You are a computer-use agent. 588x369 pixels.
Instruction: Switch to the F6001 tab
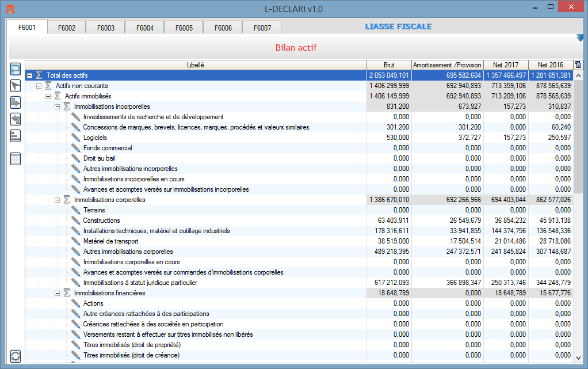27,28
